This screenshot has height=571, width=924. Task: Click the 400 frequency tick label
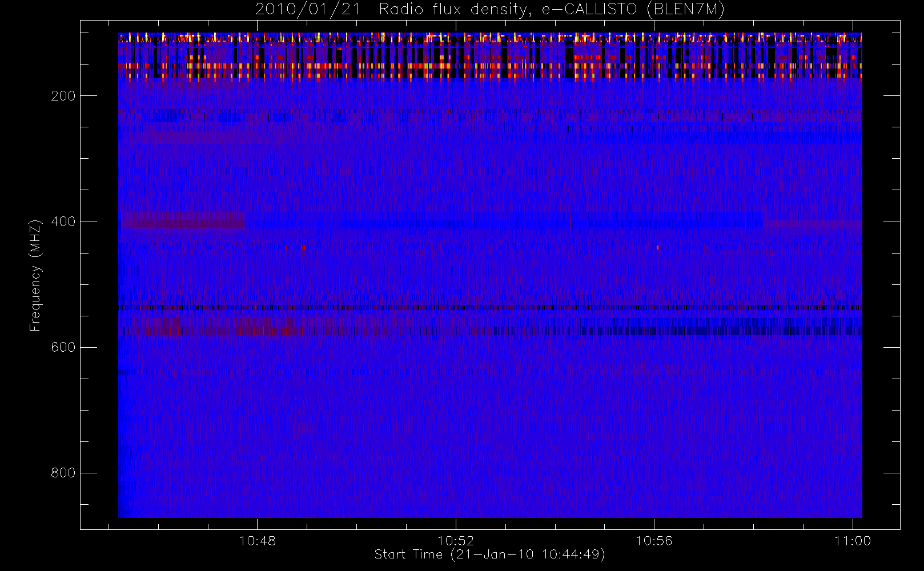coord(63,222)
